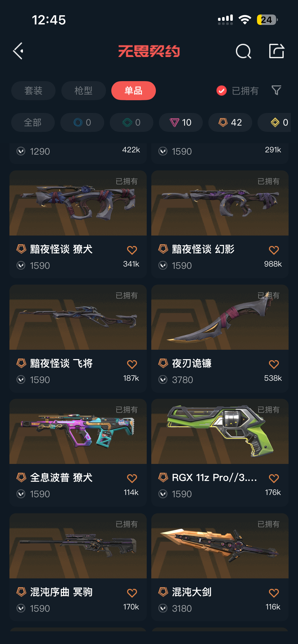Open the search magnifier icon
Image resolution: width=298 pixels, height=644 pixels.
tap(243, 51)
